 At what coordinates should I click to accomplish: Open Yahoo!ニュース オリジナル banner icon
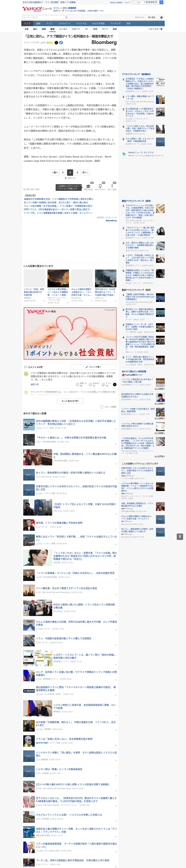pos(124,154)
